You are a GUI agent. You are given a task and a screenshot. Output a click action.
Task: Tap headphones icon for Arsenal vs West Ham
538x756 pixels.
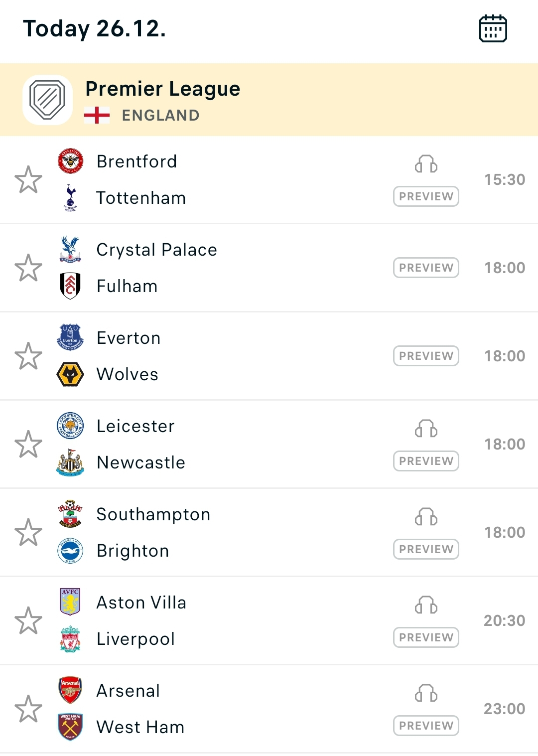[x=426, y=693]
